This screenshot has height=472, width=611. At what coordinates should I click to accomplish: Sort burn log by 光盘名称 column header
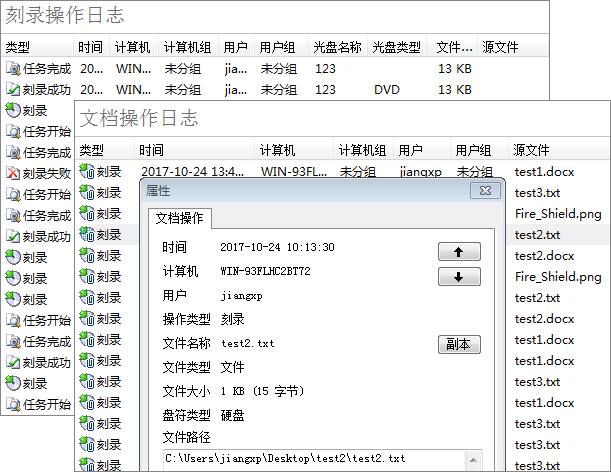[x=337, y=47]
